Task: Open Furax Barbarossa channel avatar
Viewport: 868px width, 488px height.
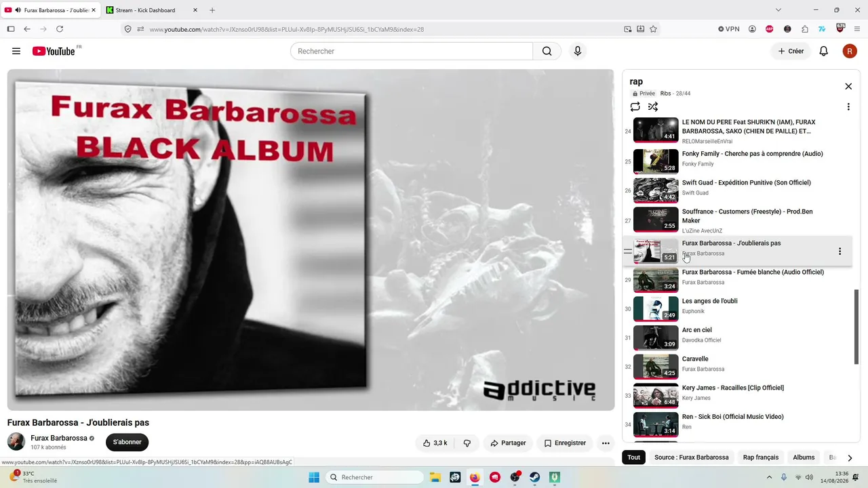Action: pyautogui.click(x=16, y=442)
